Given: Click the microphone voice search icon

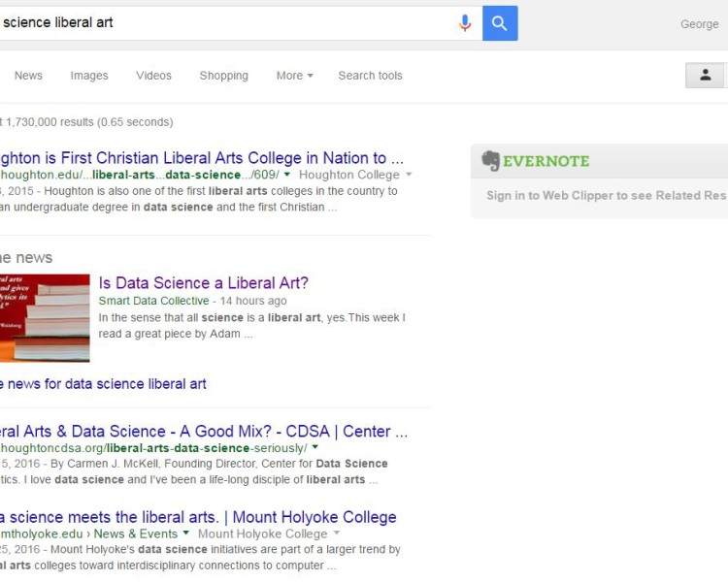Looking at the screenshot, I should coord(465,23).
